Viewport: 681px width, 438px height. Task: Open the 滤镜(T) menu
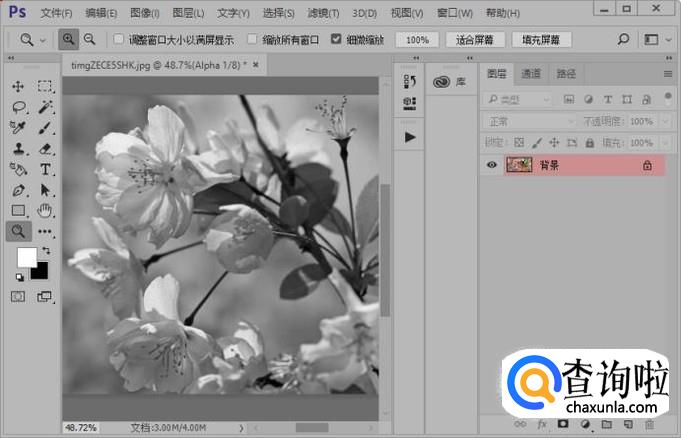click(x=323, y=13)
